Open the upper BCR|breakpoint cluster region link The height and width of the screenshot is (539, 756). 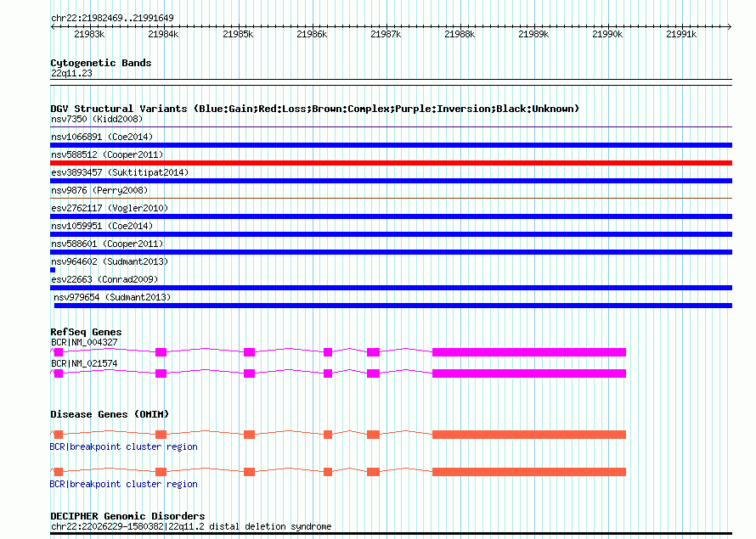(x=123, y=447)
